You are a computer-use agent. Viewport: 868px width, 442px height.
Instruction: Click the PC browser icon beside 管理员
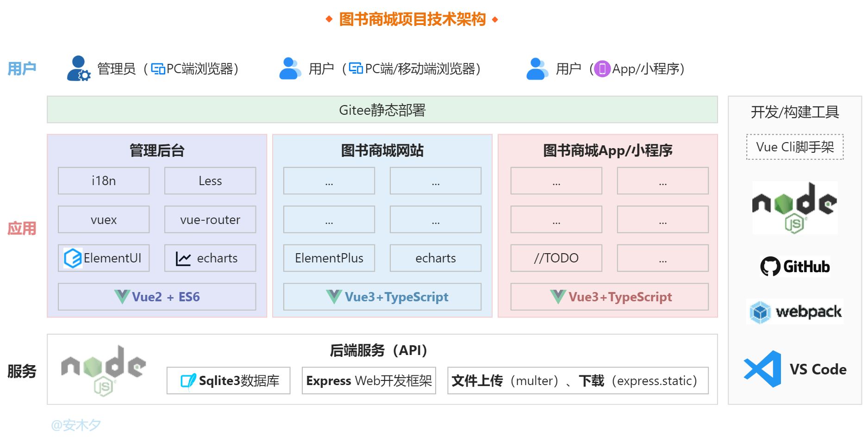point(157,68)
